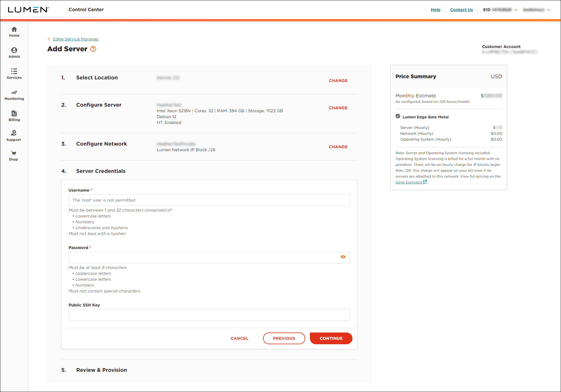Screen dimensions: 561x392
Task: Open the Billing invoice icon
Action: pyautogui.click(x=14, y=113)
